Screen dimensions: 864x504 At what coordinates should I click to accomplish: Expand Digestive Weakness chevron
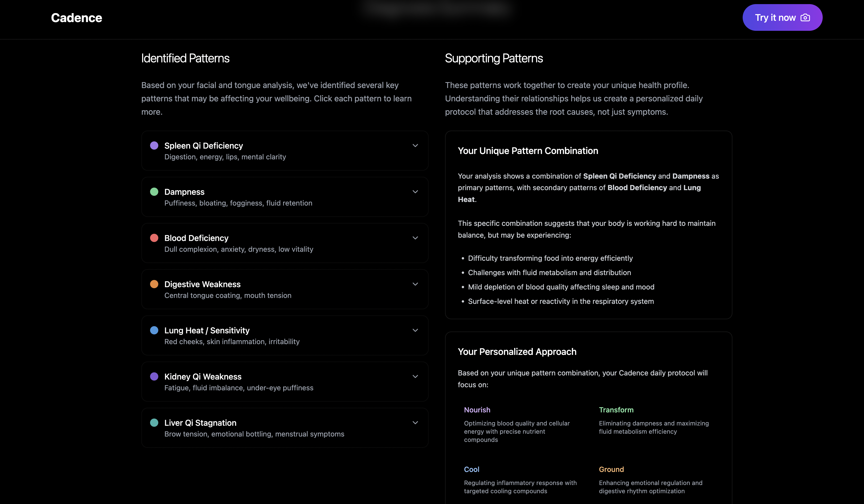point(415,284)
